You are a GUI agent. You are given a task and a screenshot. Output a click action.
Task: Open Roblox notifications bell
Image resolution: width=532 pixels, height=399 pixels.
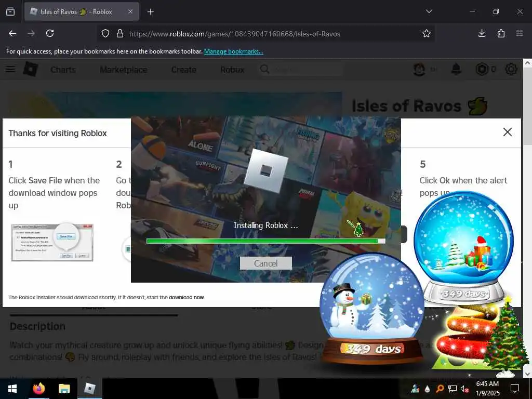[x=456, y=69]
